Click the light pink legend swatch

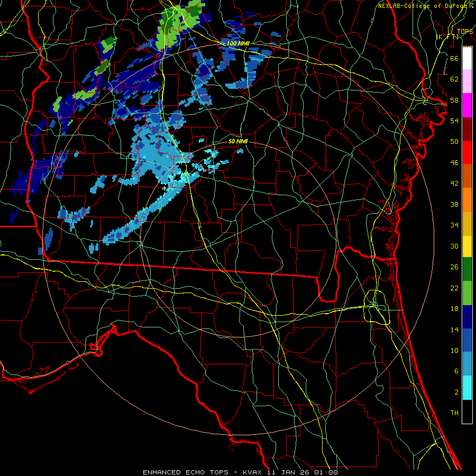467,81
